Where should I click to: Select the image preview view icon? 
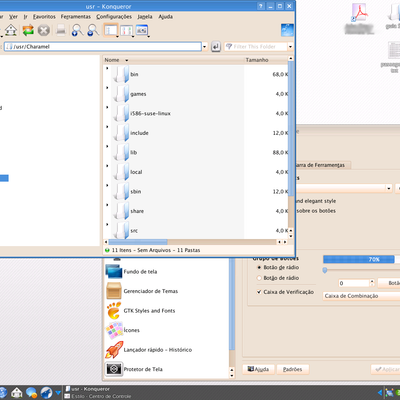click(x=142, y=30)
